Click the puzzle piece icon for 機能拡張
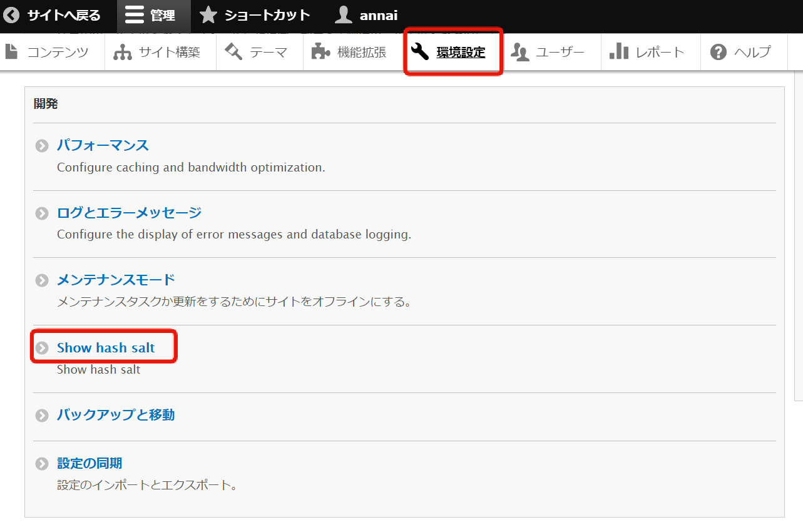This screenshot has width=803, height=532. pyautogui.click(x=322, y=52)
